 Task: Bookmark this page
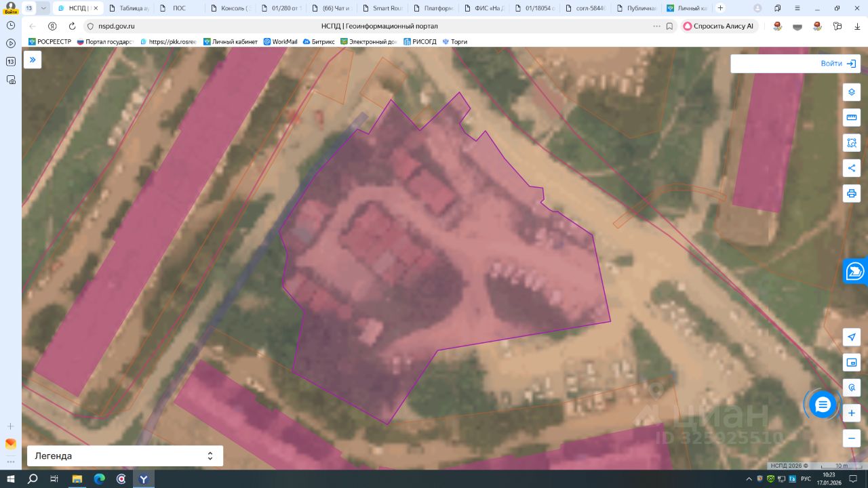(x=669, y=26)
